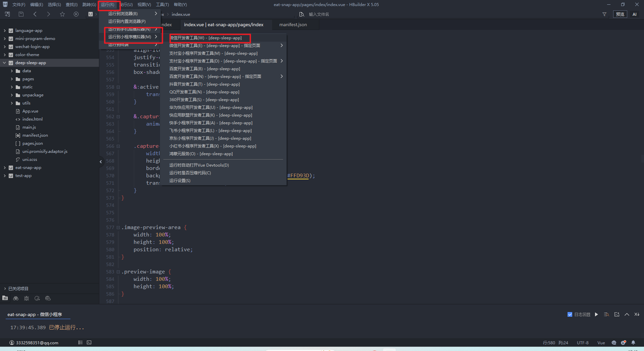This screenshot has width=644, height=351.
Task: Open manifest.json in the file tree
Action: click(x=35, y=135)
